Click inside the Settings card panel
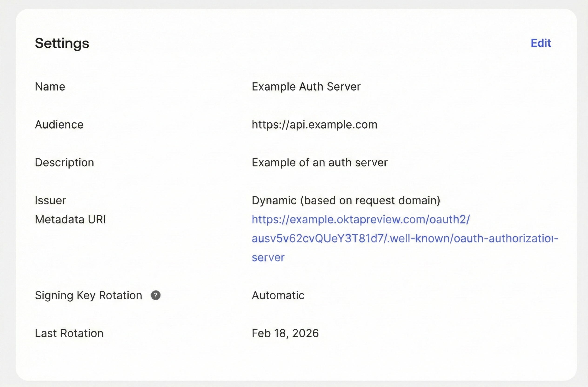This screenshot has height=387, width=588. (294, 363)
